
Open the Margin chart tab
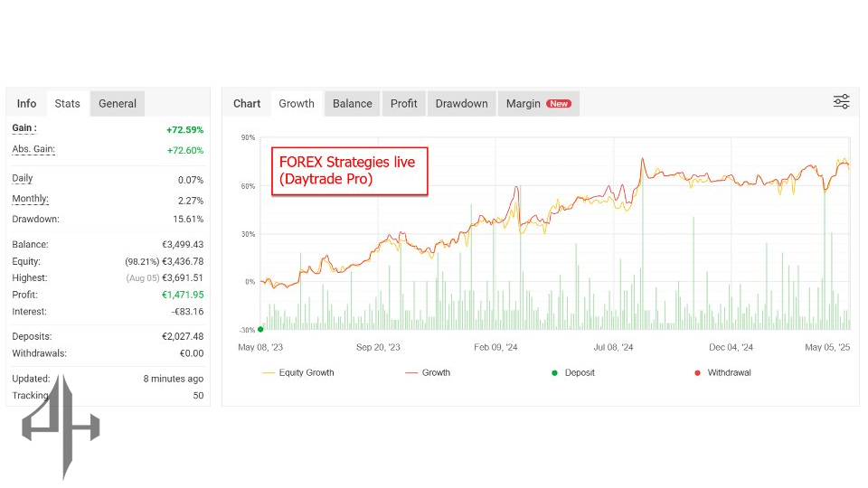tap(524, 103)
